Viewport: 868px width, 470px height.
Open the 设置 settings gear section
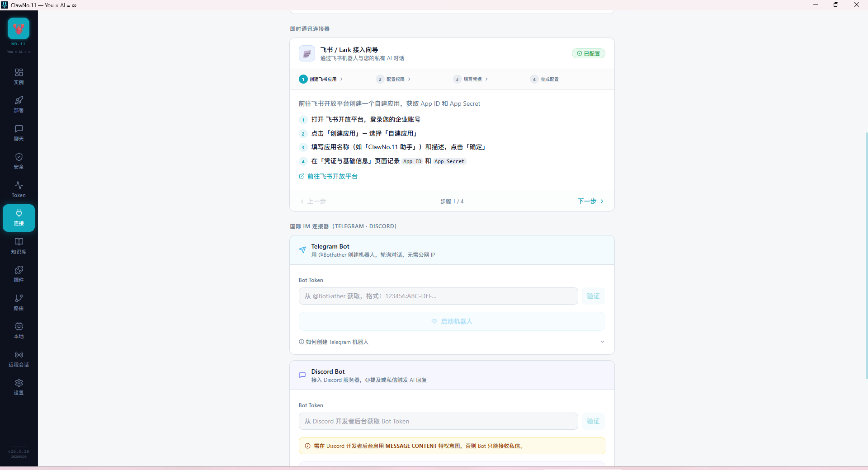pyautogui.click(x=19, y=387)
